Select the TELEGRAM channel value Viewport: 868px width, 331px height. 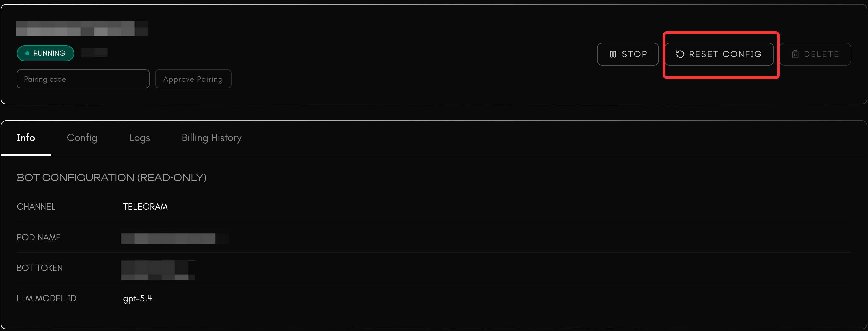click(145, 207)
